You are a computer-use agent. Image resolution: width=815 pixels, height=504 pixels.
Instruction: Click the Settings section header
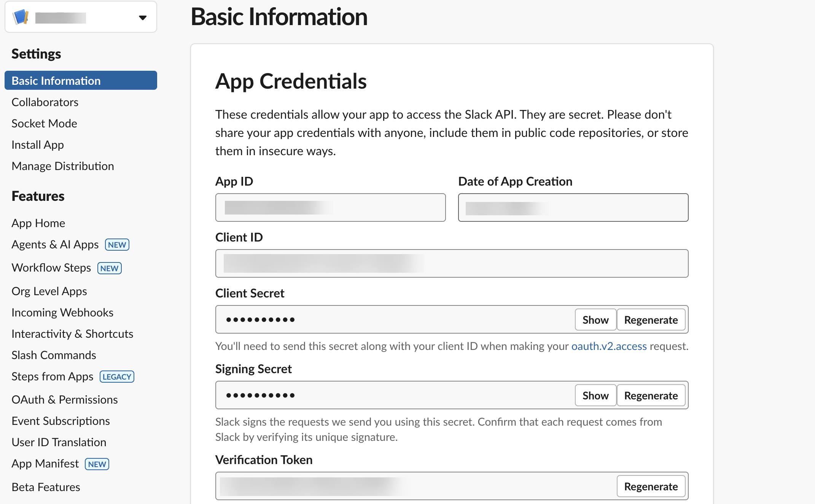[36, 54]
